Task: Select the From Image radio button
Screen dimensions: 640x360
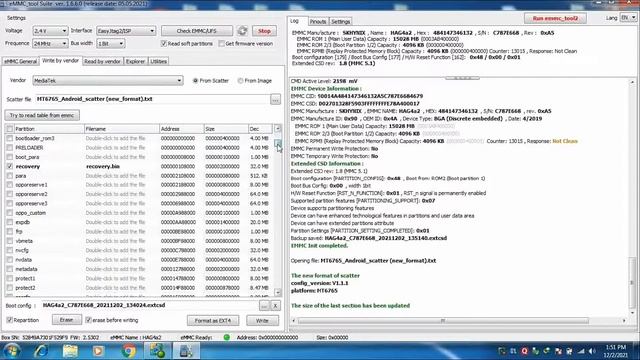Action: pyautogui.click(x=240, y=81)
